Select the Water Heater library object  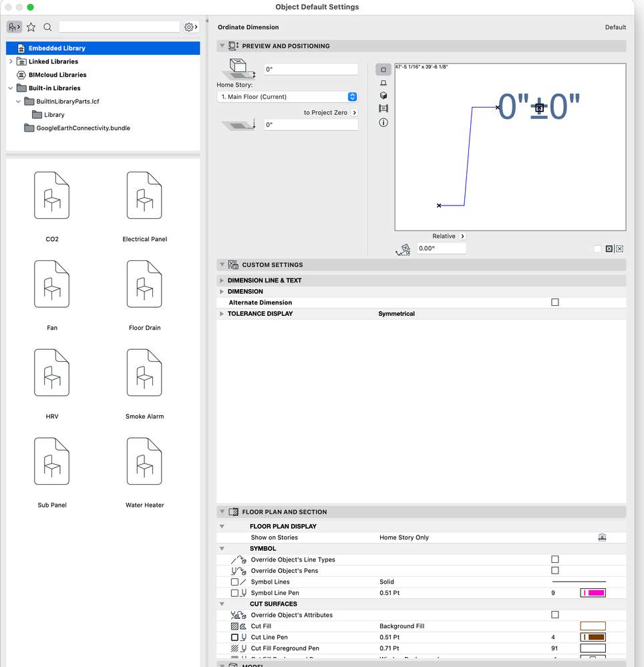click(x=144, y=461)
